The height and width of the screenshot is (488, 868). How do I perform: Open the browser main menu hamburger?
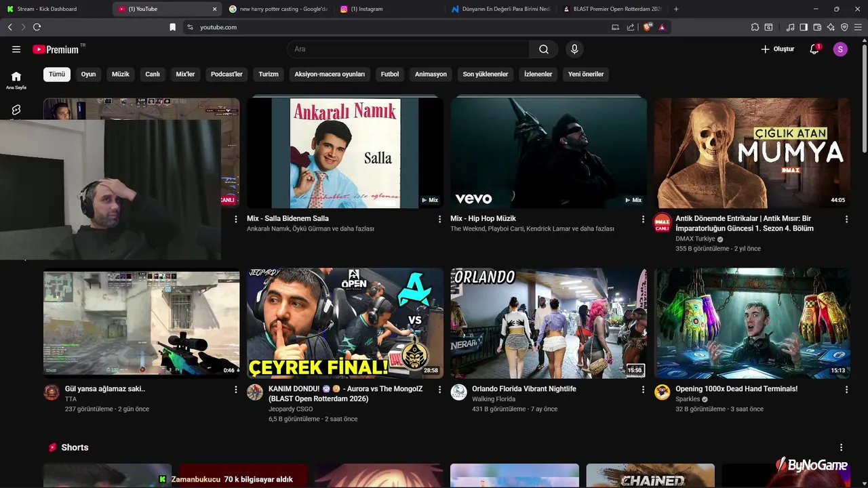click(x=858, y=27)
